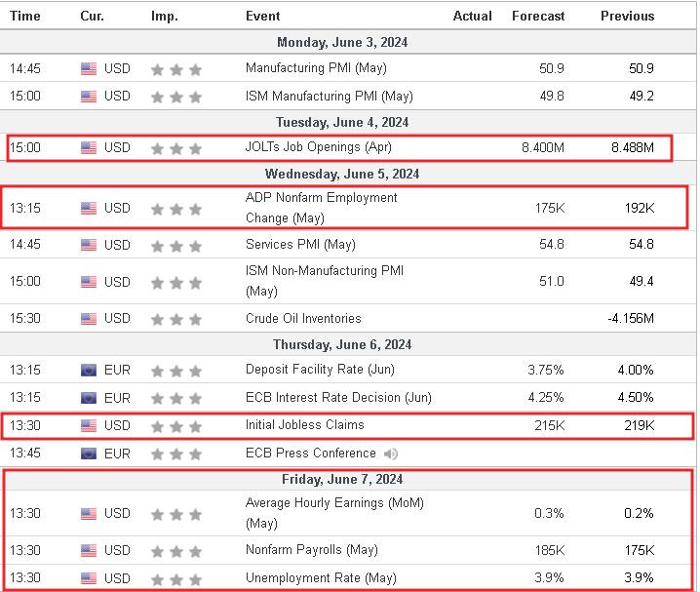The width and height of the screenshot is (700, 592).
Task: Click the US flag in Manufacturing PMI row
Action: (89, 68)
